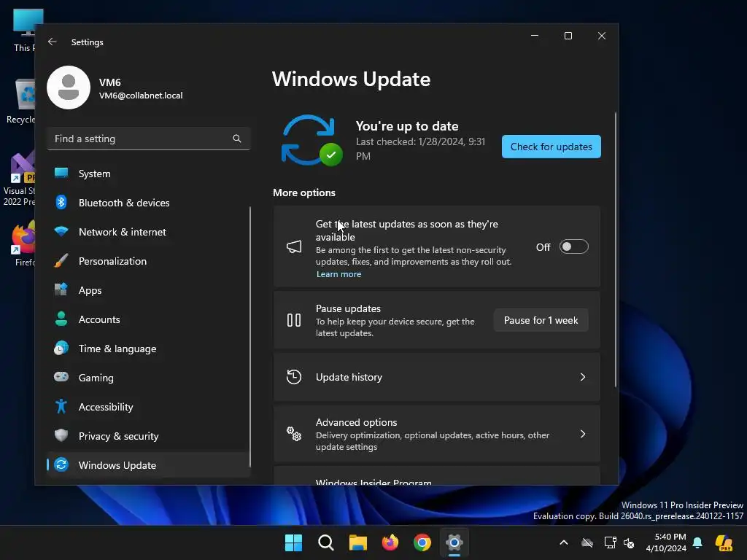This screenshot has height=560, width=747.
Task: Click the Personalization paintbrush icon
Action: [x=61, y=260]
